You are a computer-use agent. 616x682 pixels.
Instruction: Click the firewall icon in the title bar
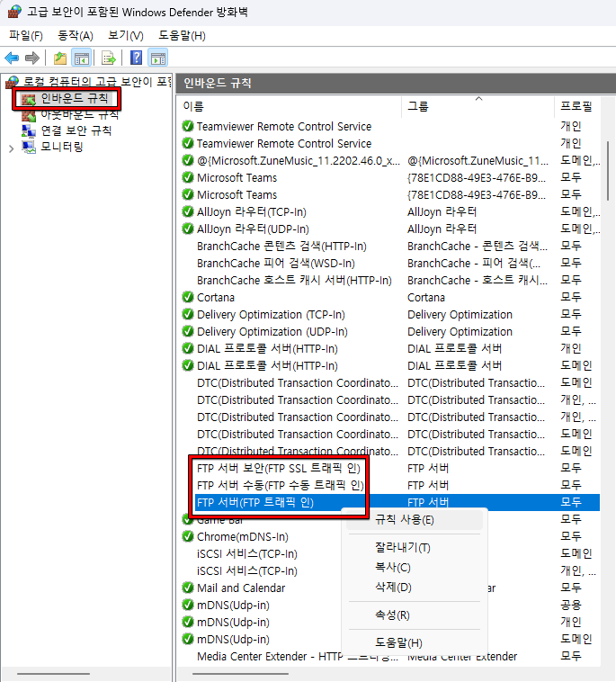[x=14, y=12]
